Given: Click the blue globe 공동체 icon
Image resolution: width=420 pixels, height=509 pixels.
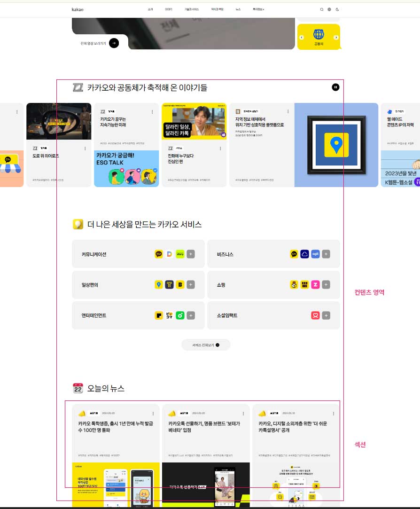Looking at the screenshot, I should (319, 34).
